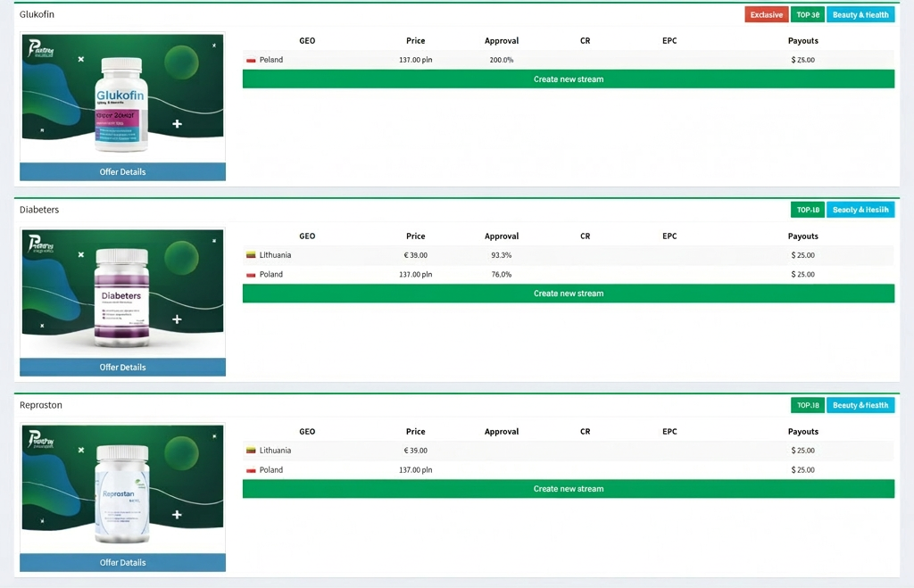This screenshot has height=588, width=914.
Task: Click the 93.3% approval value
Action: click(x=502, y=255)
